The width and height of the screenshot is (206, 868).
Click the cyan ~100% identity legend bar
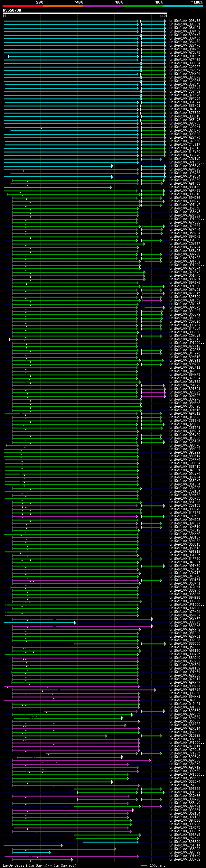click(x=183, y=6)
